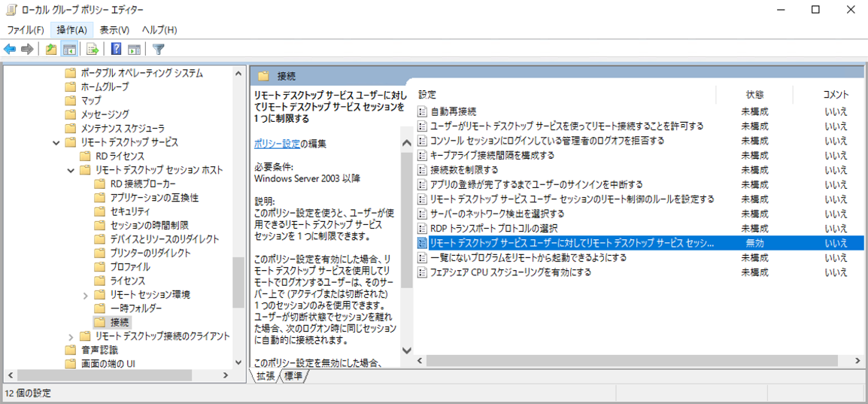This screenshot has width=868, height=404.
Task: Click the Filter funnel toolbar icon
Action: coord(158,50)
